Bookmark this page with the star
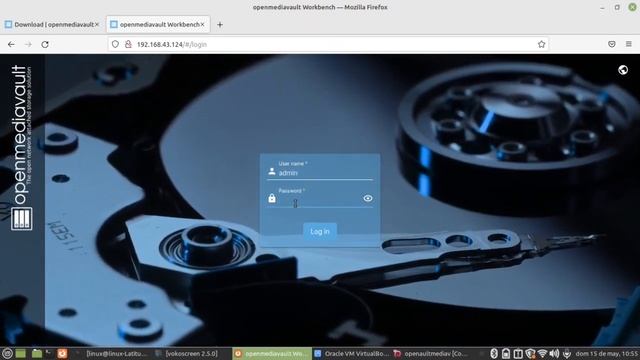Image resolution: width=640 pixels, height=360 pixels. (542, 44)
